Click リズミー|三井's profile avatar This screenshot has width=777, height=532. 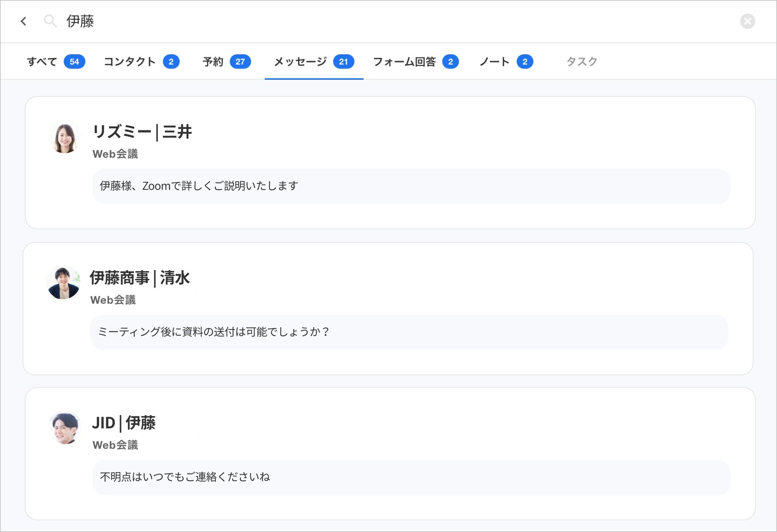(x=64, y=137)
